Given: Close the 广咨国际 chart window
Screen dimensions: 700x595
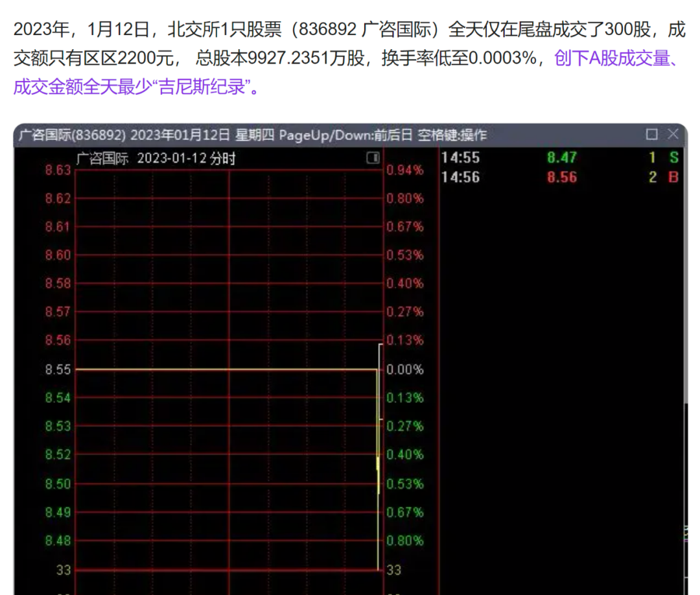Looking at the screenshot, I should click(x=673, y=134).
